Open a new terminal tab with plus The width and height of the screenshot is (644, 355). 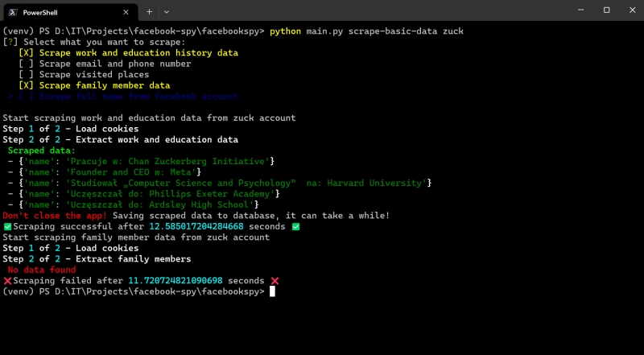tap(150, 12)
